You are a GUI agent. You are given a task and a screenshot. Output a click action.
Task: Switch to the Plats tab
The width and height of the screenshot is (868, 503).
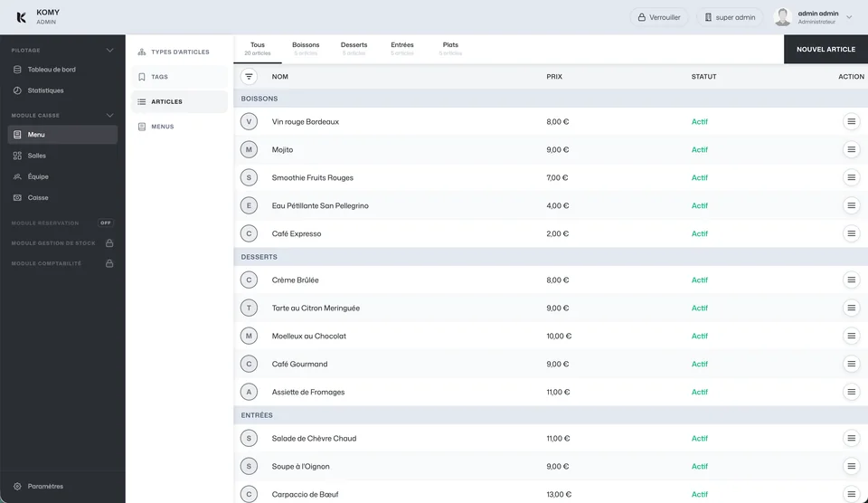pos(450,49)
